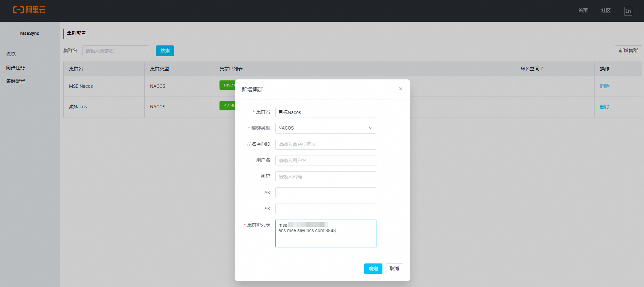Viewport: 644px width, 287px height.
Task: Switch language with the En icon
Action: click(628, 11)
